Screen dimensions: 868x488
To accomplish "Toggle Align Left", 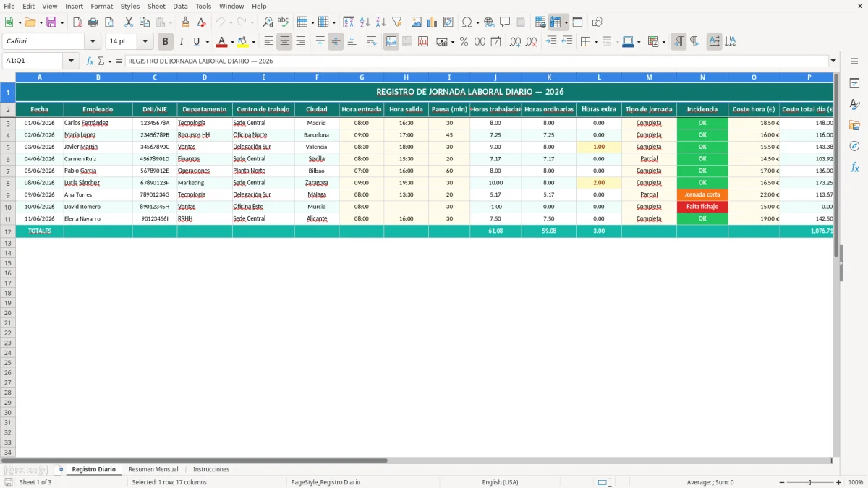I will pyautogui.click(x=268, y=42).
